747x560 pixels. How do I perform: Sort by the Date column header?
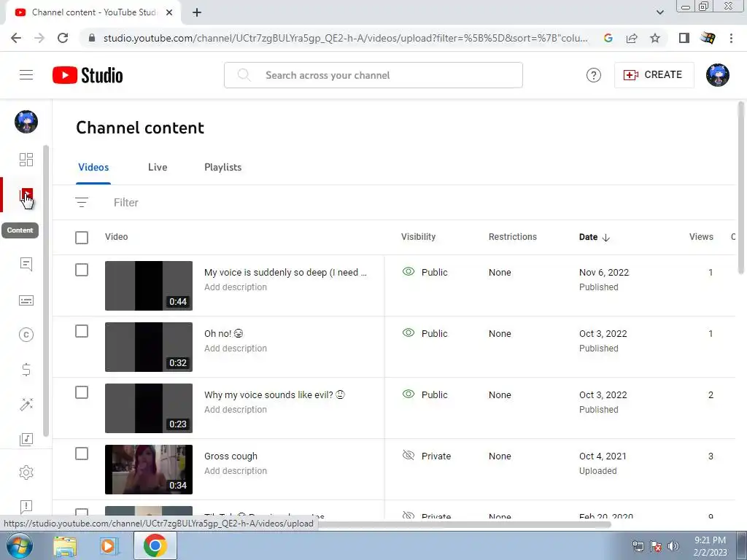594,237
